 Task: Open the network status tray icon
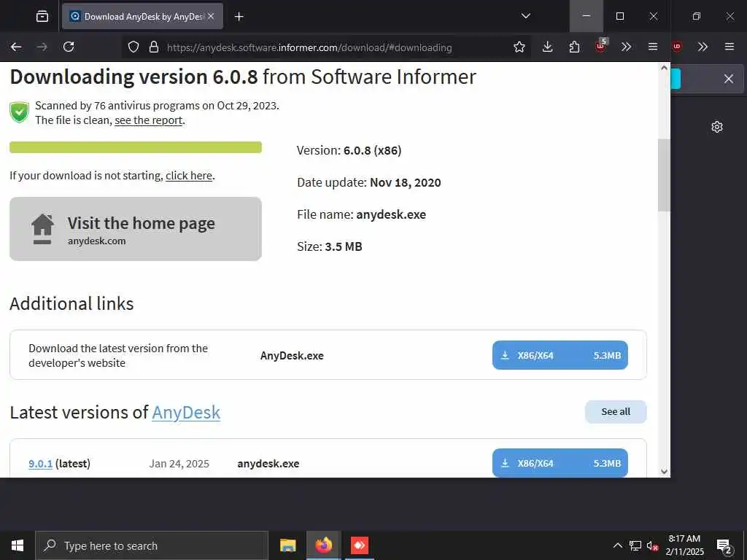click(635, 545)
